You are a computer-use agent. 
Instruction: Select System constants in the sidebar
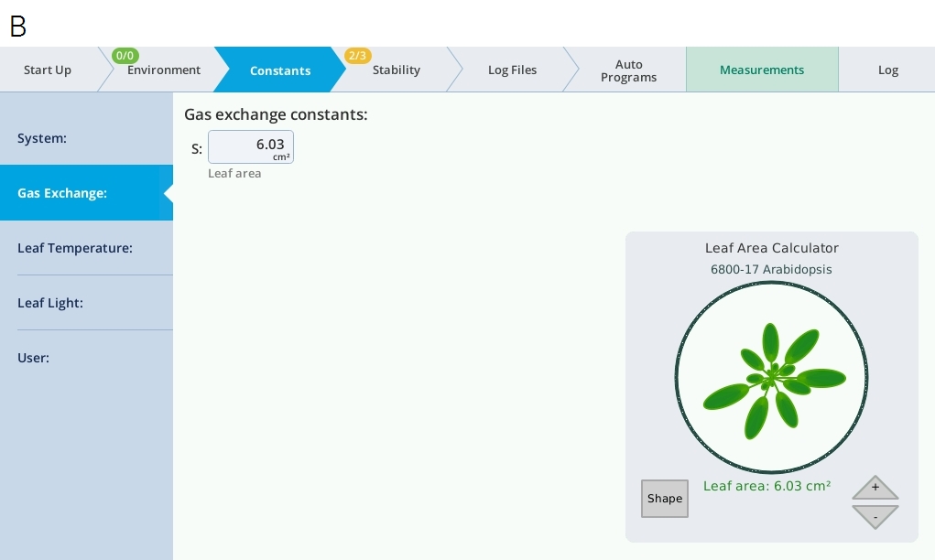coord(86,137)
